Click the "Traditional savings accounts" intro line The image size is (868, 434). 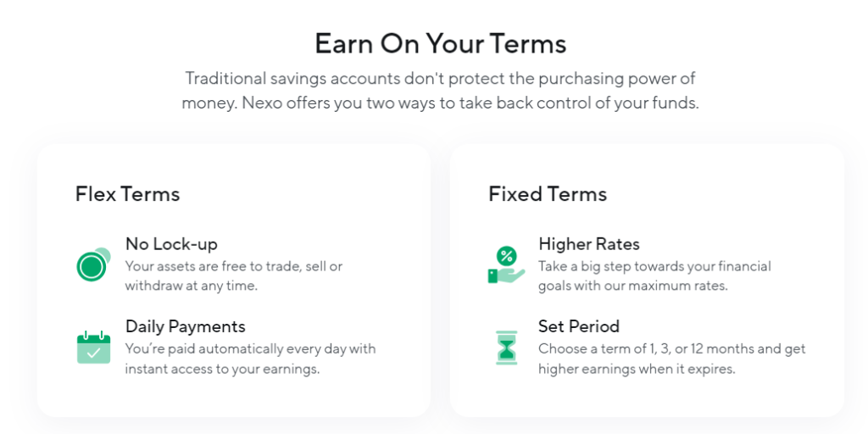(x=440, y=79)
